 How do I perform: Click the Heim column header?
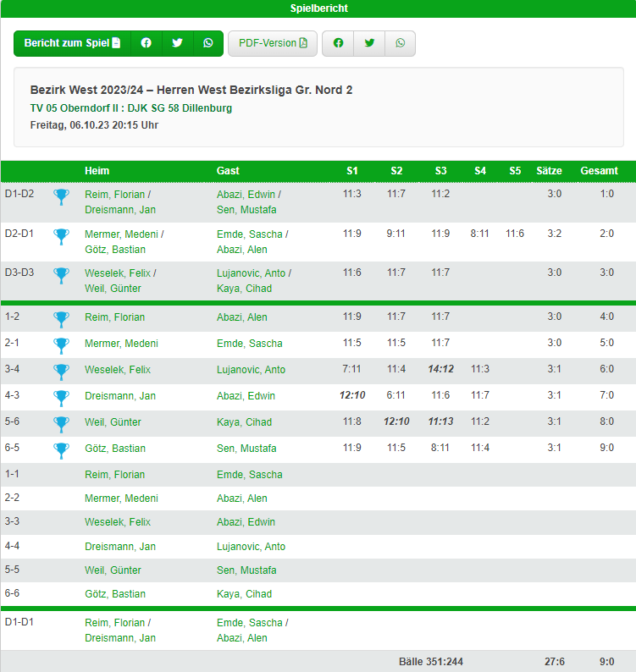97,171
